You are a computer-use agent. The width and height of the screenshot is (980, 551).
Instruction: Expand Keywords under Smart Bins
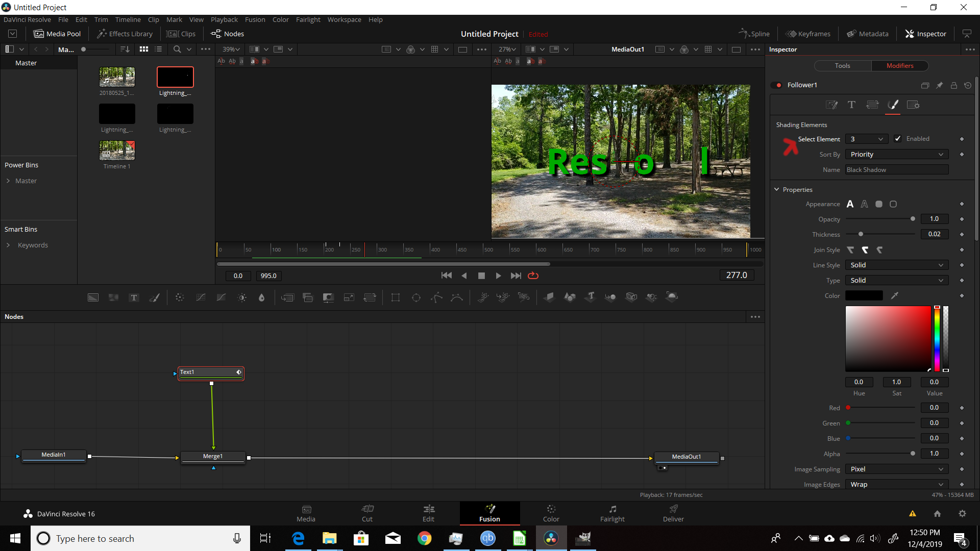(8, 245)
